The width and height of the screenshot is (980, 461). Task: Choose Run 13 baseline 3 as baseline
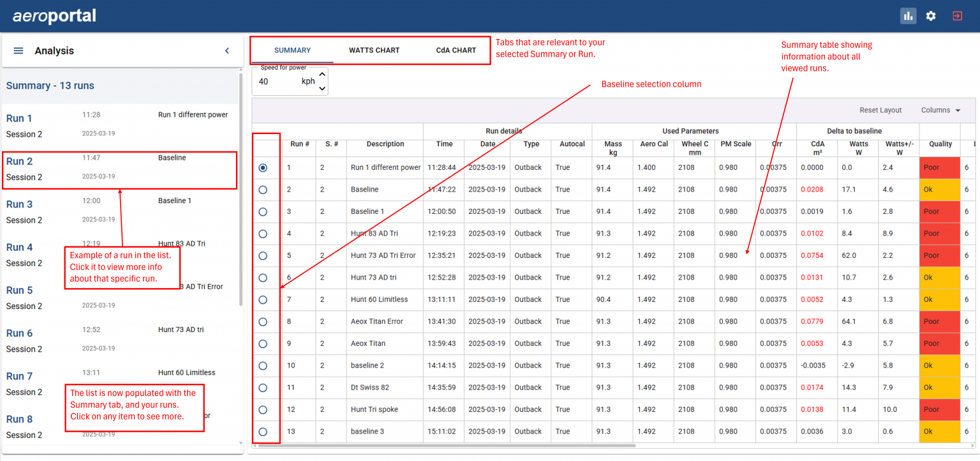(262, 431)
